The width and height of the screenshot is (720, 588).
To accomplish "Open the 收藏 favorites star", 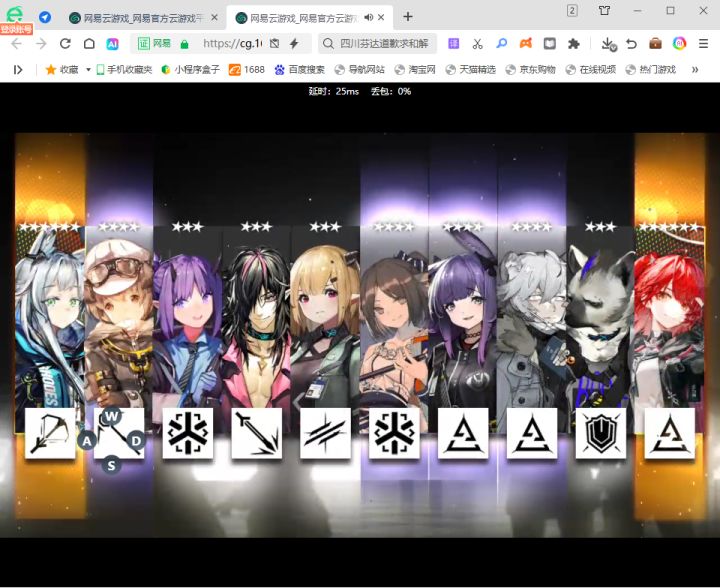I will (x=62, y=70).
